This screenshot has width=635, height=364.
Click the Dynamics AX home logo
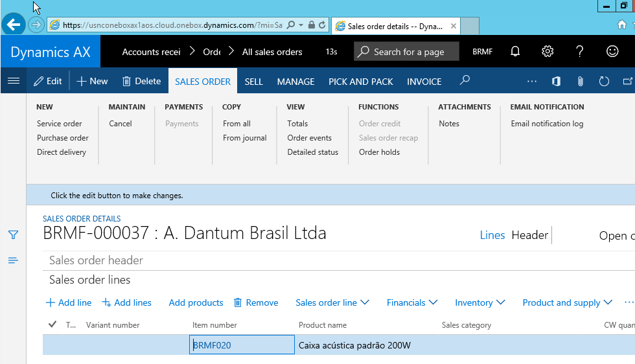(x=51, y=52)
